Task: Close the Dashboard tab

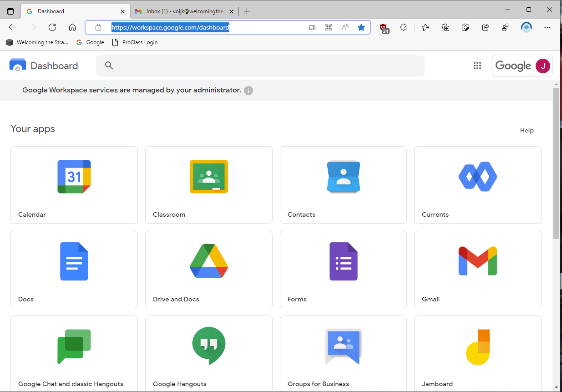Action: (122, 11)
